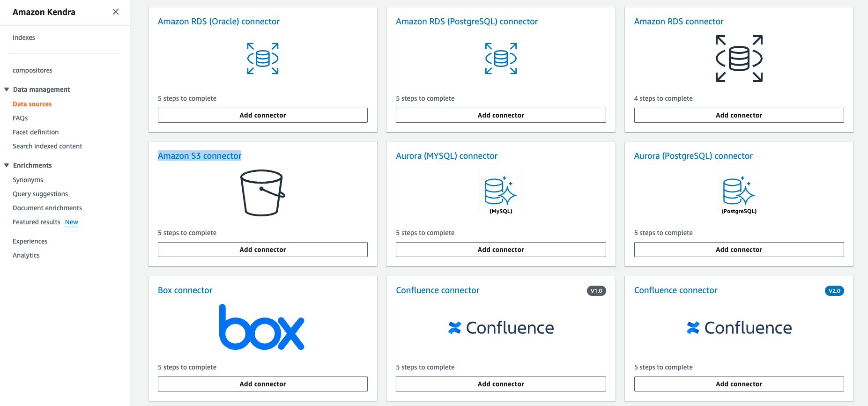
Task: Close the Amazon Kendra side navigation
Action: click(116, 12)
